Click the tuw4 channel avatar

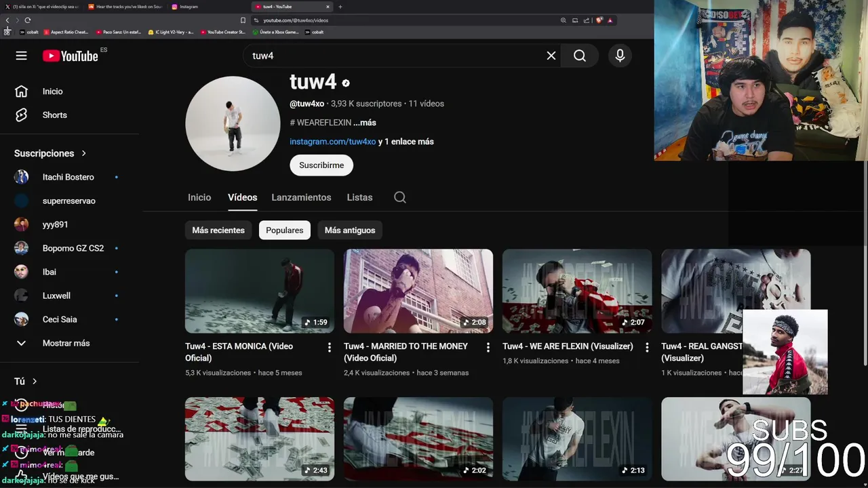[233, 123]
